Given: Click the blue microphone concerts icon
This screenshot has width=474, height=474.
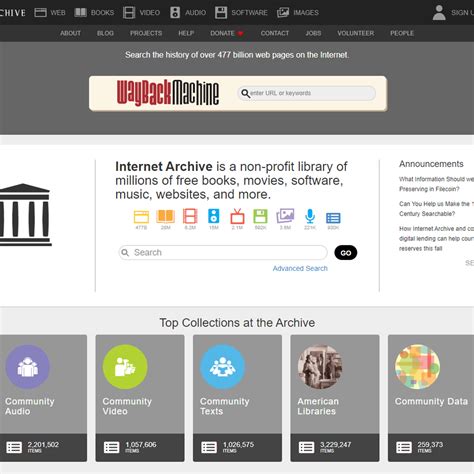Looking at the screenshot, I should click(310, 216).
